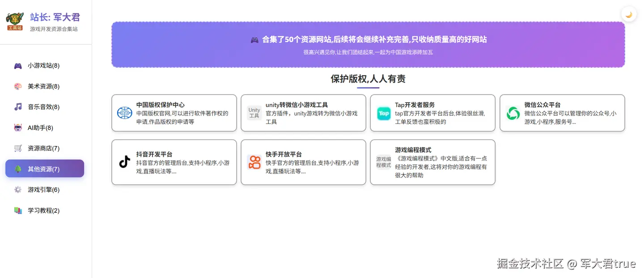
Task: Click the 站长: 军大君 site title
Action: point(55,17)
